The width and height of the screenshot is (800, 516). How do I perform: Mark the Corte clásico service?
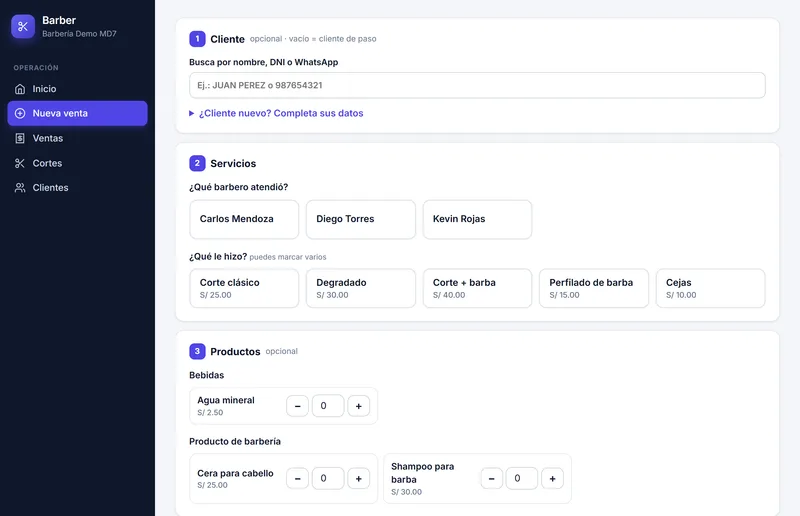244,288
